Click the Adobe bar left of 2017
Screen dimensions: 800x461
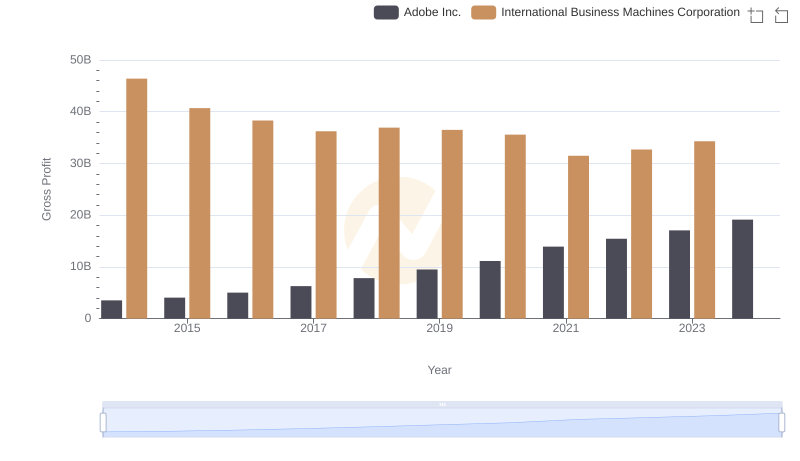pos(301,302)
